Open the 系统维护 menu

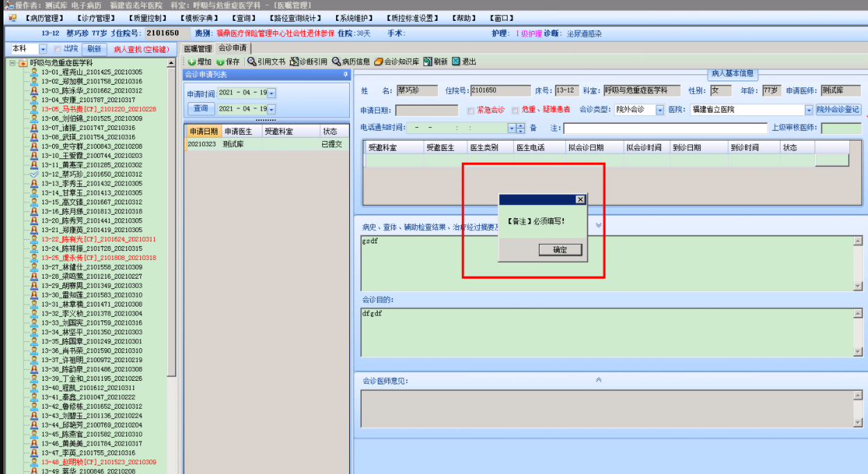(353, 18)
